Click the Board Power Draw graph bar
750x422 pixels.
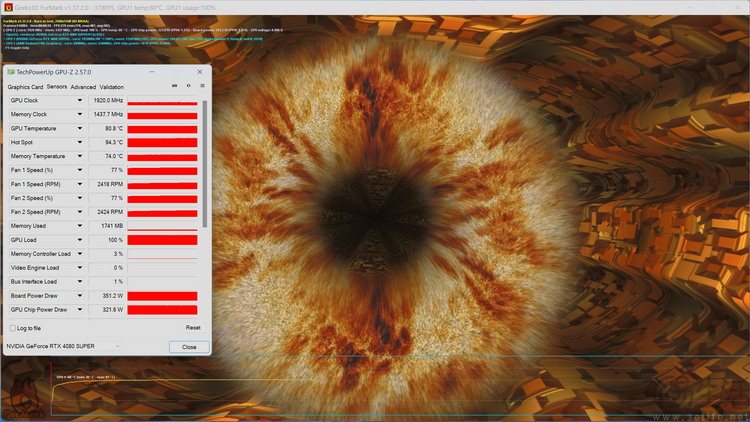[162, 296]
